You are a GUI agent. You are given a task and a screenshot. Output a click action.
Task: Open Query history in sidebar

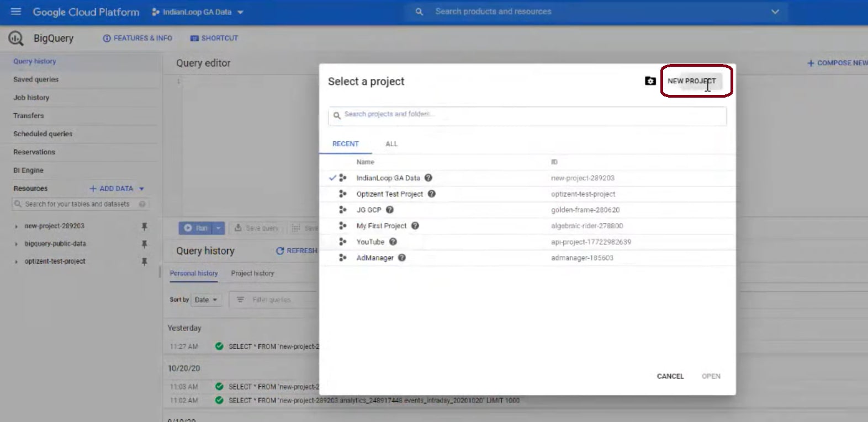35,61
